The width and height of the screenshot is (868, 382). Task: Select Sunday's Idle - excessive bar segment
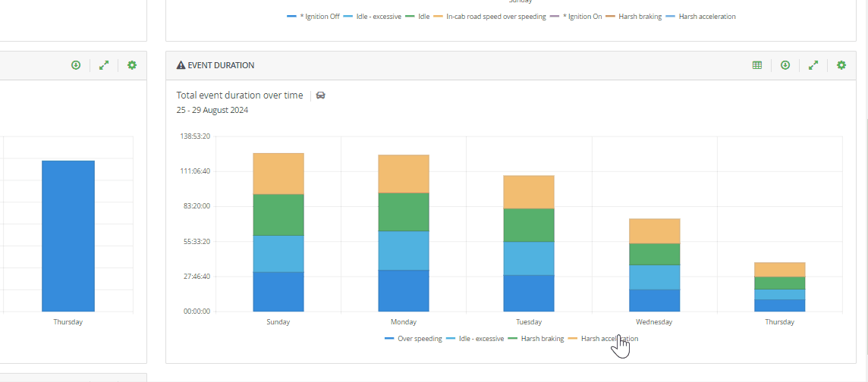[278, 254]
